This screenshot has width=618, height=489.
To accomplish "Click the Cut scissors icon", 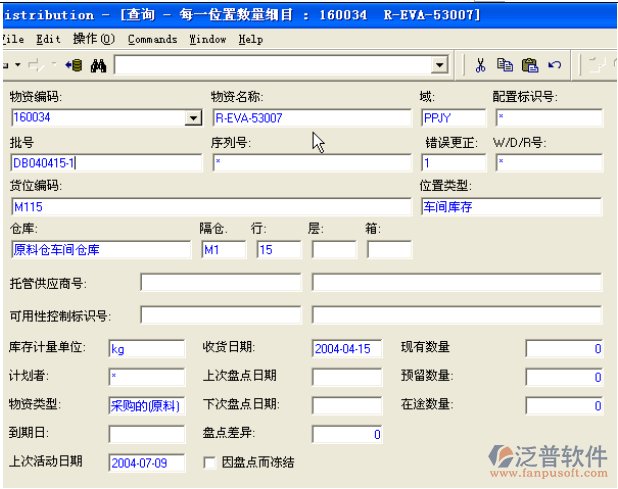I will pos(480,65).
